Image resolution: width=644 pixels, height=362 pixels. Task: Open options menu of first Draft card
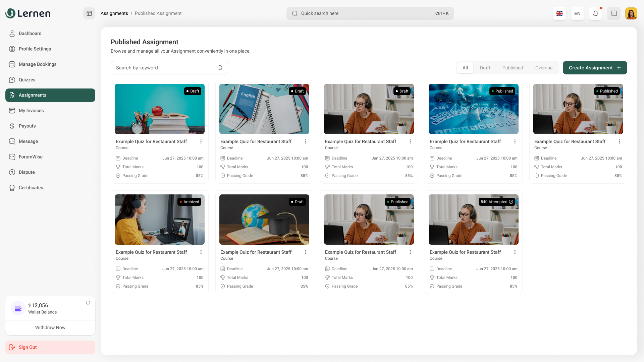tap(201, 141)
